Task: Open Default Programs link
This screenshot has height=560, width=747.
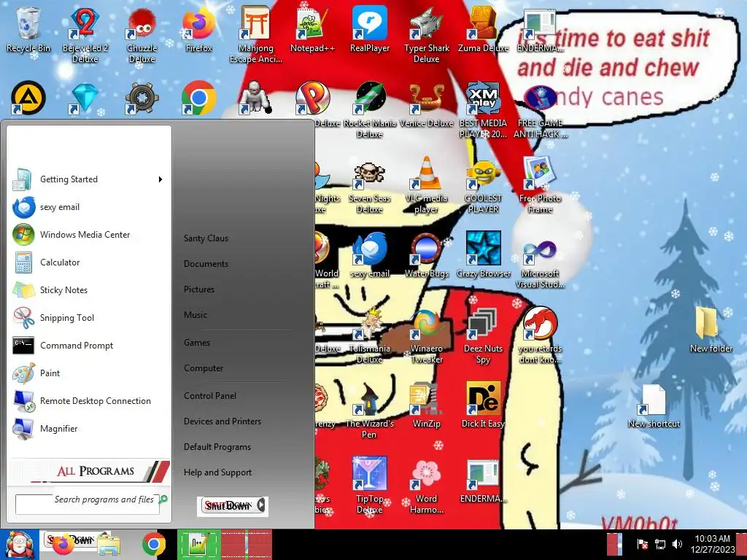Action: click(217, 447)
